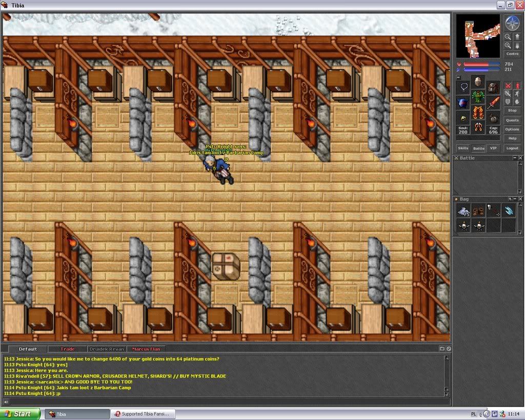The width and height of the screenshot is (525, 420).
Task: Switch to the Default chat tab
Action: (x=28, y=349)
